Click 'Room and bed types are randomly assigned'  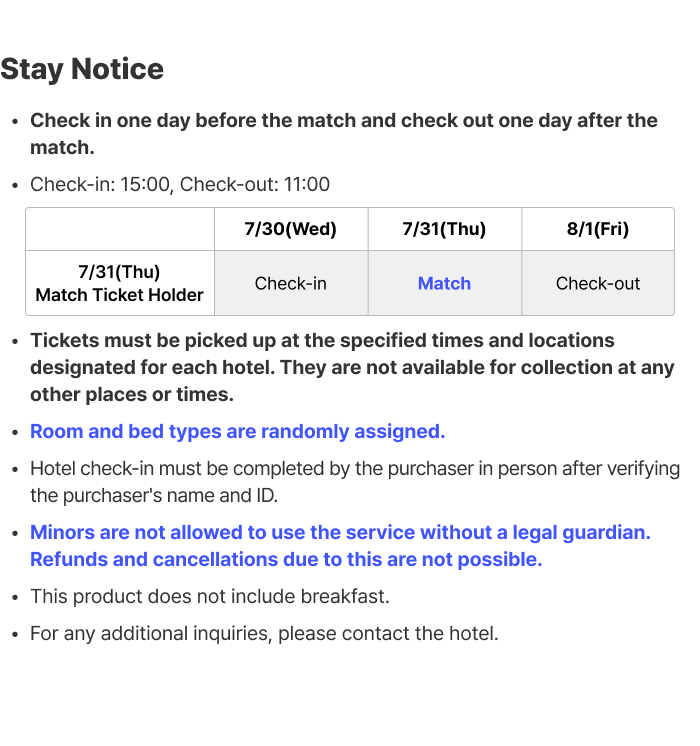coord(237,432)
